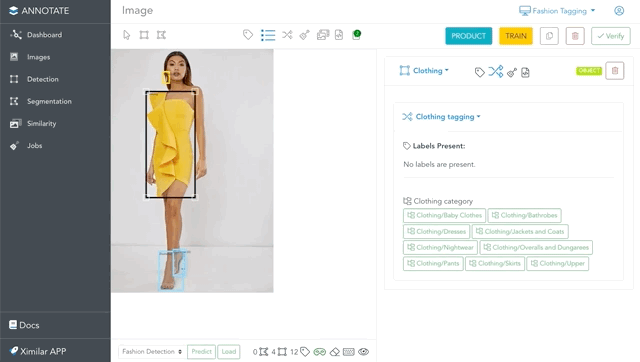Toggle the Clothing/Jackets and Coats category tag
Viewport: 640px width, 362px height.
coord(520,231)
